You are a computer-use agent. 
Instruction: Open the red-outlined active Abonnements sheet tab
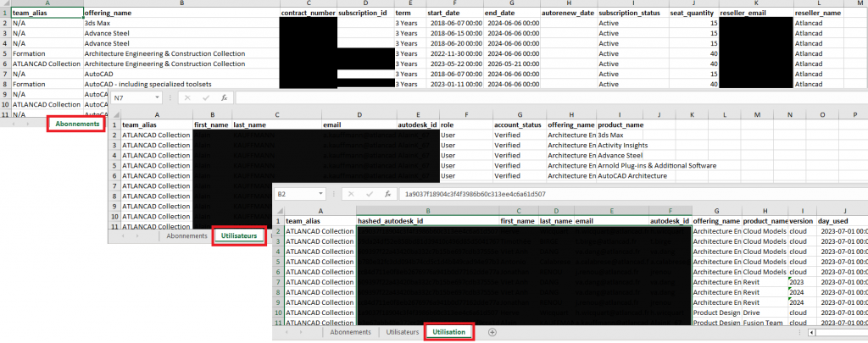(77, 124)
